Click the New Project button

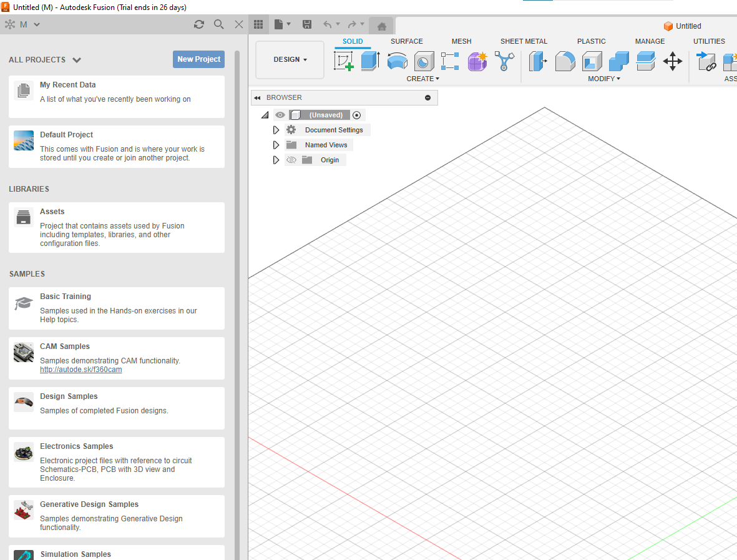pos(199,59)
